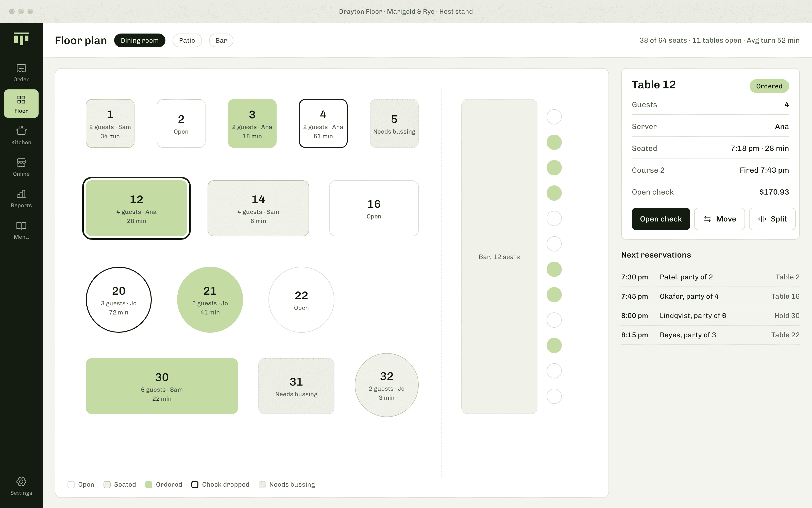The height and width of the screenshot is (508, 812).
Task: Click the seats and tables summary text
Action: (719, 40)
